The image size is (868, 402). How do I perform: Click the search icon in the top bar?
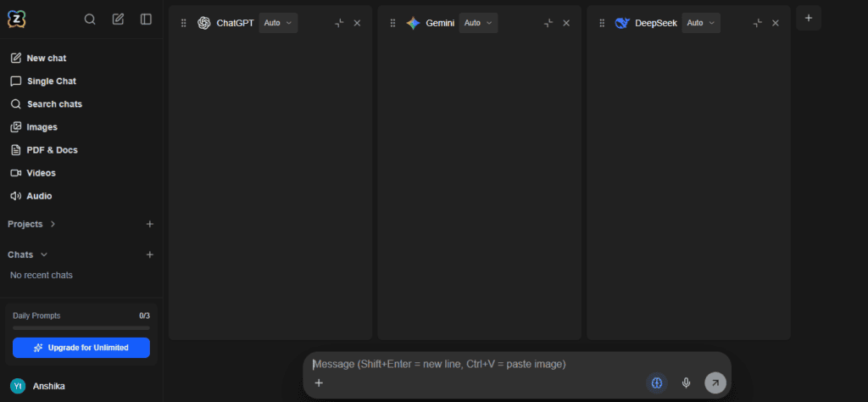[x=90, y=20]
